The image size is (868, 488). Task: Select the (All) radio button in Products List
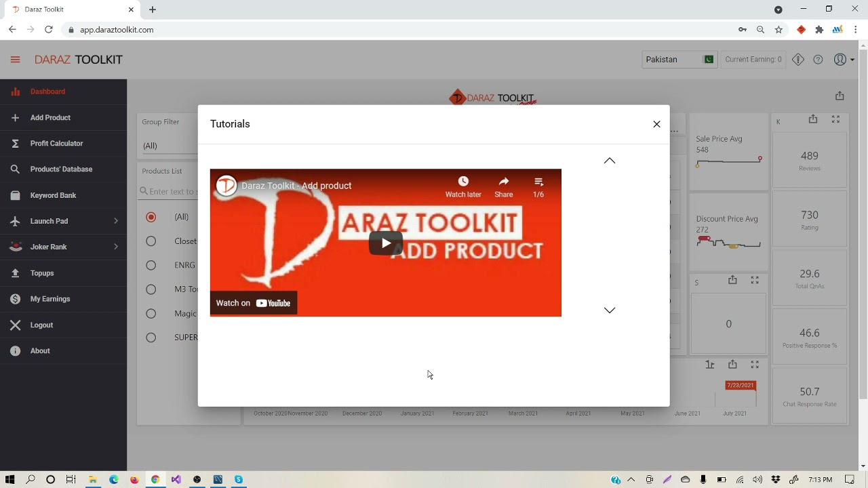tap(151, 217)
